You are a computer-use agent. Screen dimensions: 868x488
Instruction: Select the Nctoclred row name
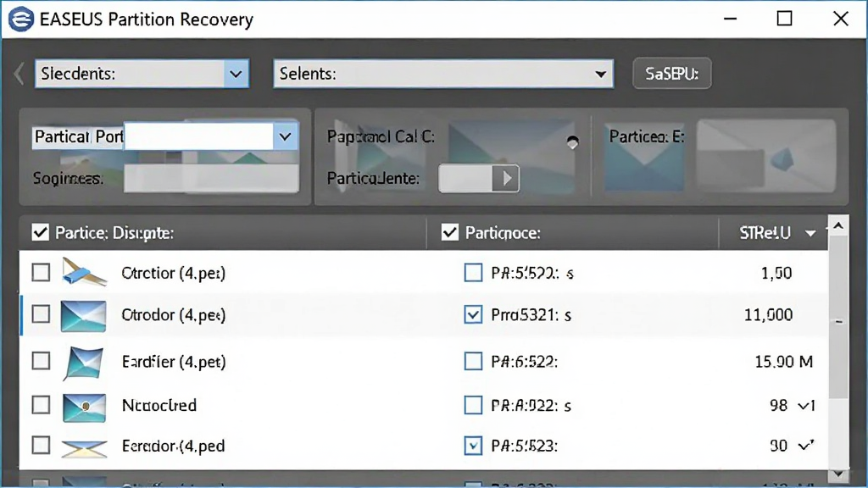(x=159, y=405)
